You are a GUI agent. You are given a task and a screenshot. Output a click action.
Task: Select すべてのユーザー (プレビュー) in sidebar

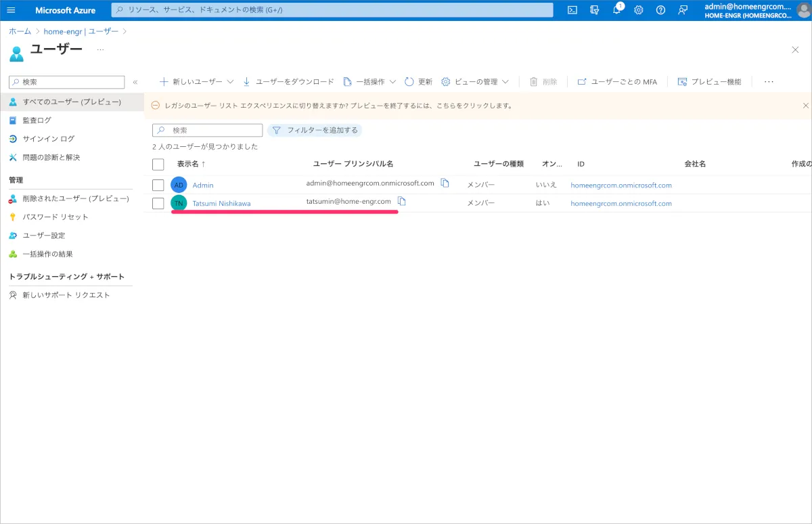(x=72, y=102)
